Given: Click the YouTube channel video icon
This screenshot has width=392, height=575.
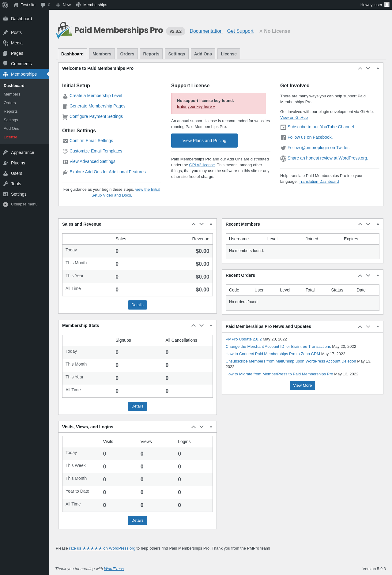Looking at the screenshot, I should tap(283, 127).
